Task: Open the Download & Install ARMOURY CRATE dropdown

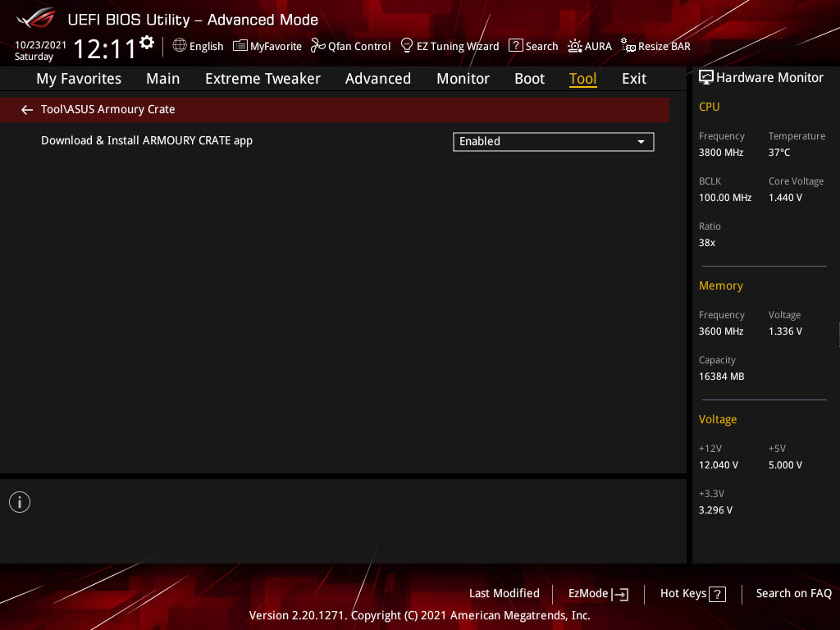Action: 554,141
